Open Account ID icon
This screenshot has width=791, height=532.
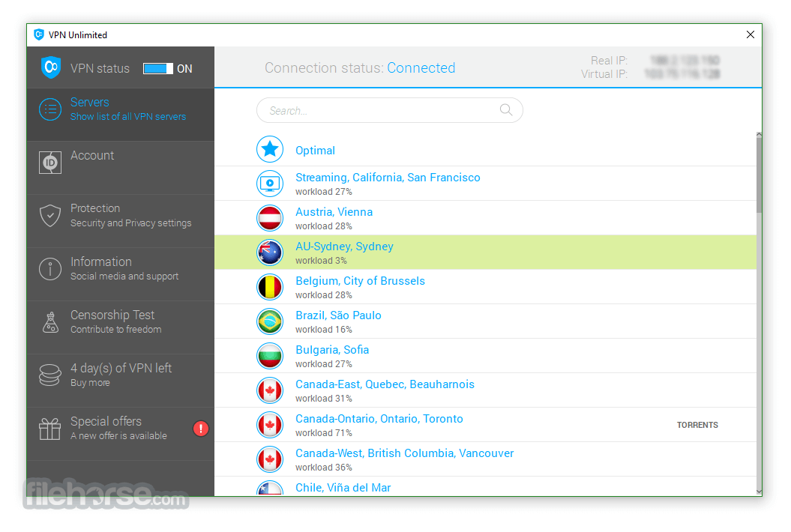50,163
